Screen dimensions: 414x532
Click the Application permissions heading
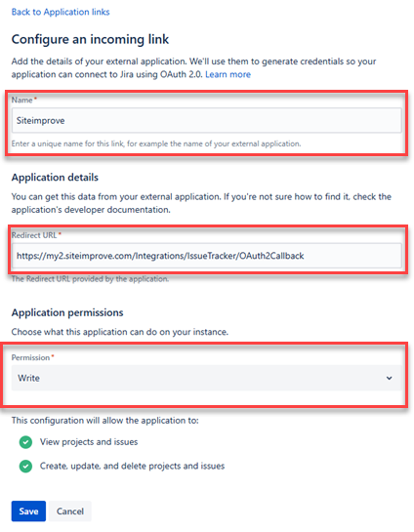(x=67, y=312)
